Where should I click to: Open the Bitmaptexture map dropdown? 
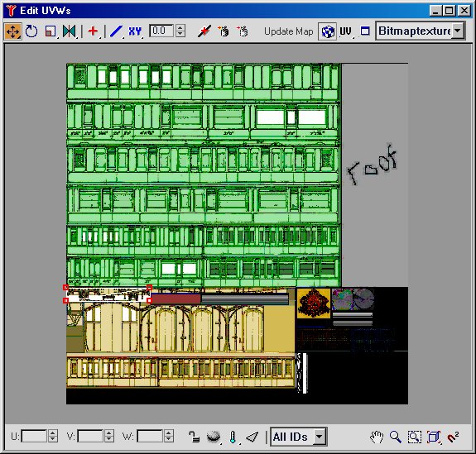coord(421,31)
